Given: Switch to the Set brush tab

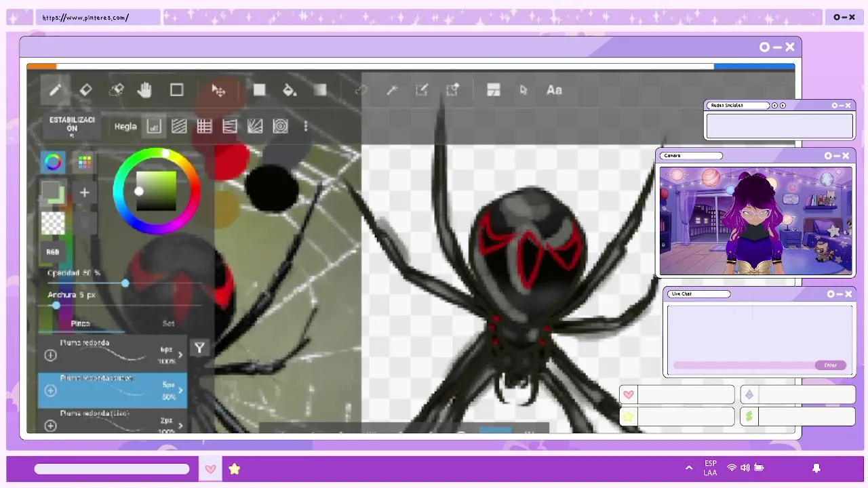Looking at the screenshot, I should pyautogui.click(x=168, y=324).
